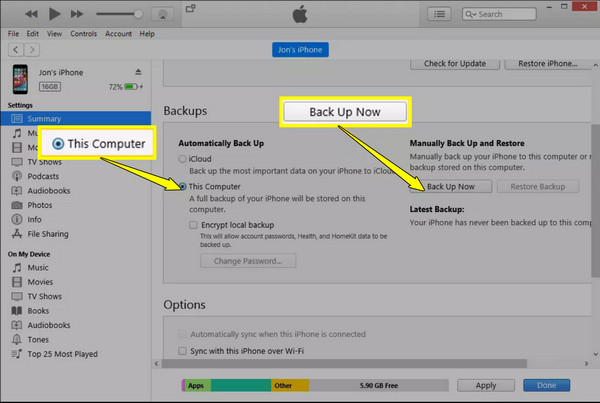
Task: Open the View menu
Action: [x=54, y=34]
